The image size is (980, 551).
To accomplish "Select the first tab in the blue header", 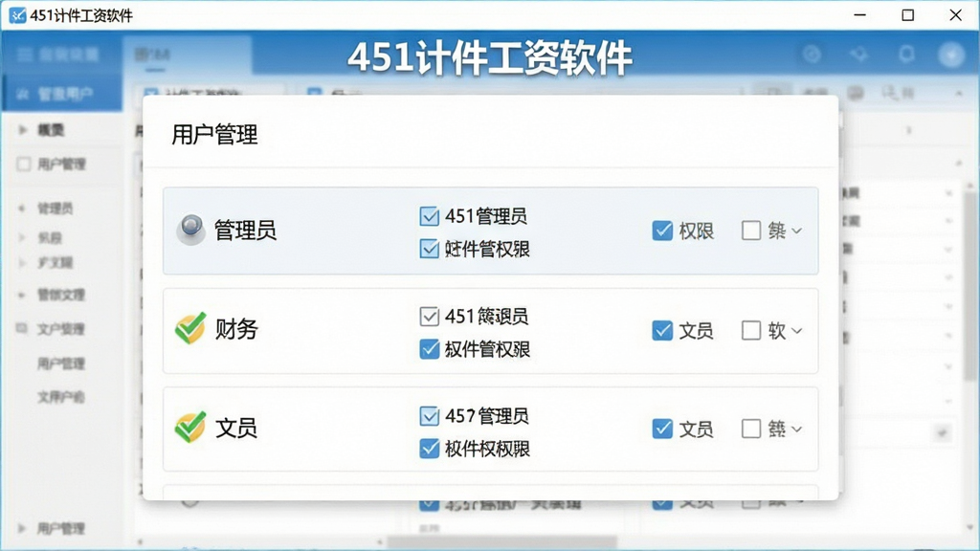I will click(x=187, y=55).
